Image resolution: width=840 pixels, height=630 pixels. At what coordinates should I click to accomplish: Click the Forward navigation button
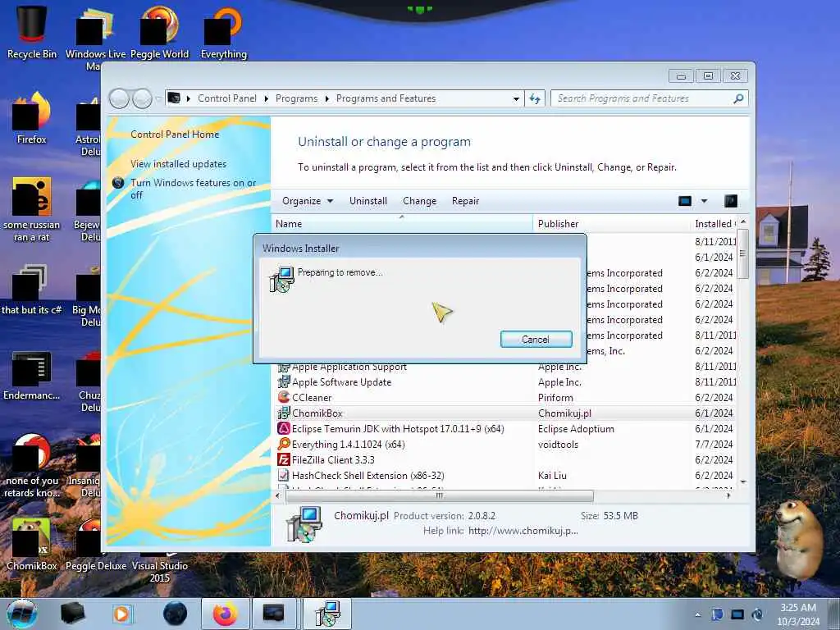(x=142, y=98)
